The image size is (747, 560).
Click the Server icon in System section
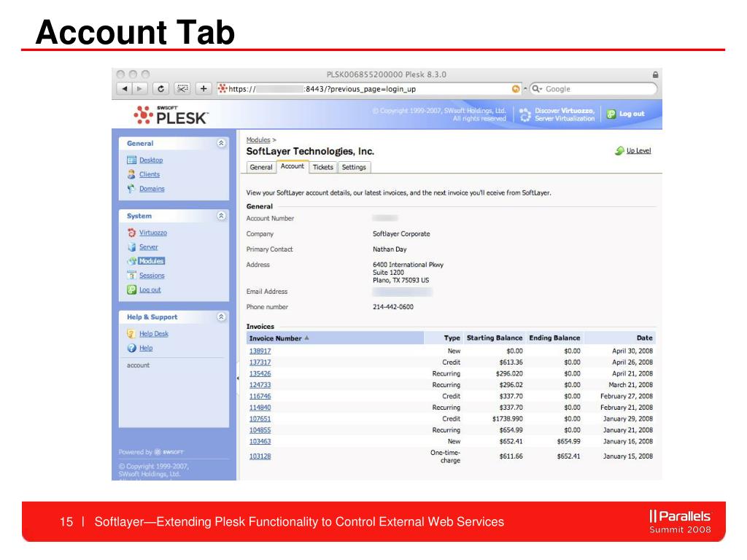tap(132, 247)
